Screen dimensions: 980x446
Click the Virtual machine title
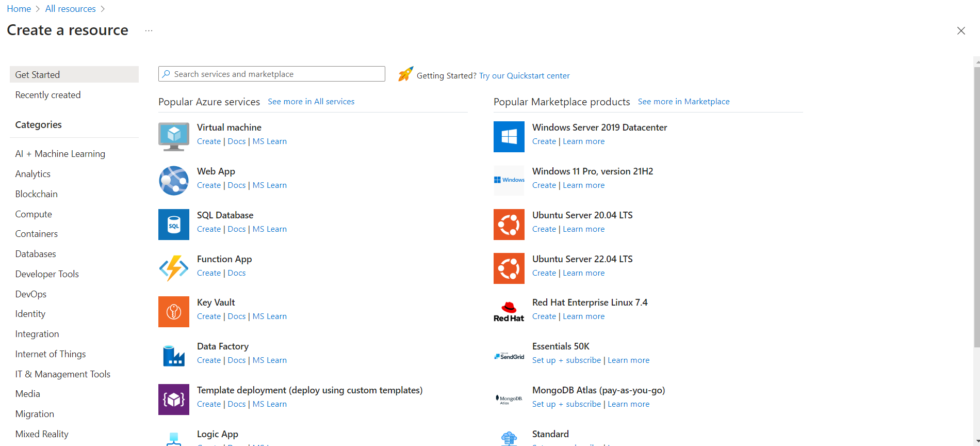229,128
